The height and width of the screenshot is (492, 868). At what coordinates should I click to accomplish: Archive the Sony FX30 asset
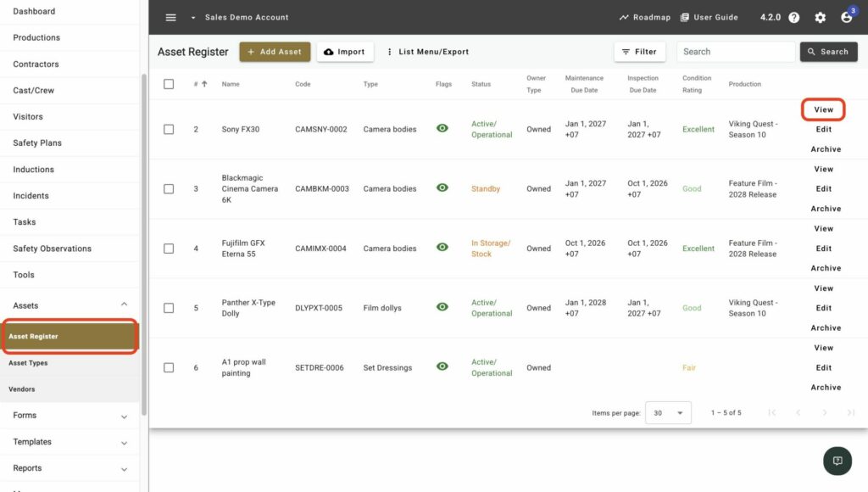(826, 149)
